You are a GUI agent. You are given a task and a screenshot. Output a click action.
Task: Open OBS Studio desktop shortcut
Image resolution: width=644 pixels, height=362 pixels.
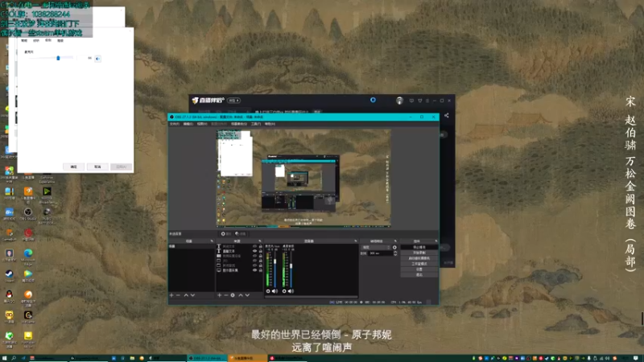click(x=28, y=213)
